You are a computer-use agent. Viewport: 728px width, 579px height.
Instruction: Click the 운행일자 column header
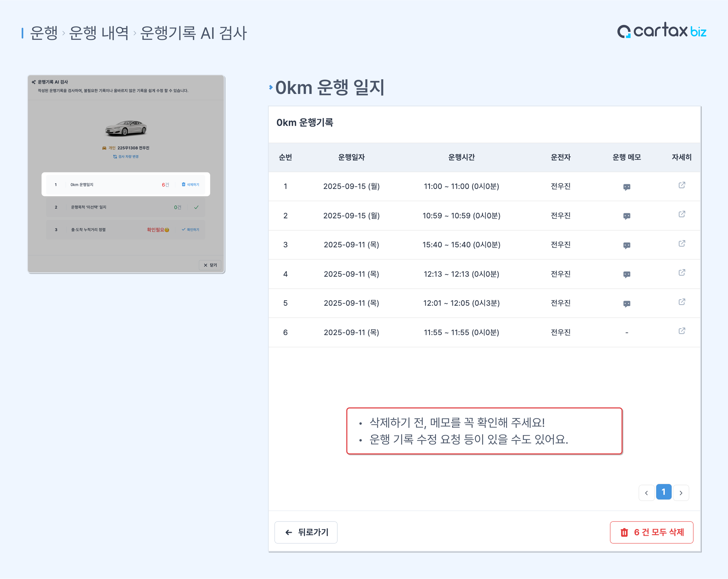click(x=351, y=158)
